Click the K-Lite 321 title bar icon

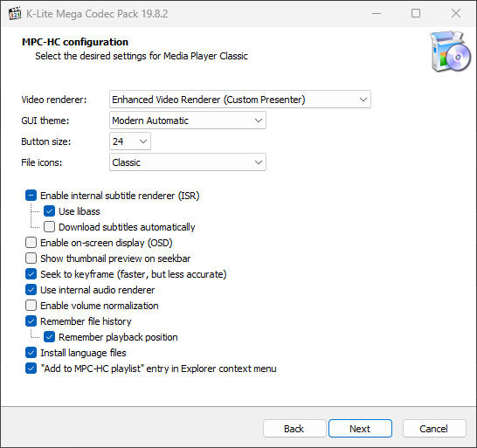pos(15,14)
